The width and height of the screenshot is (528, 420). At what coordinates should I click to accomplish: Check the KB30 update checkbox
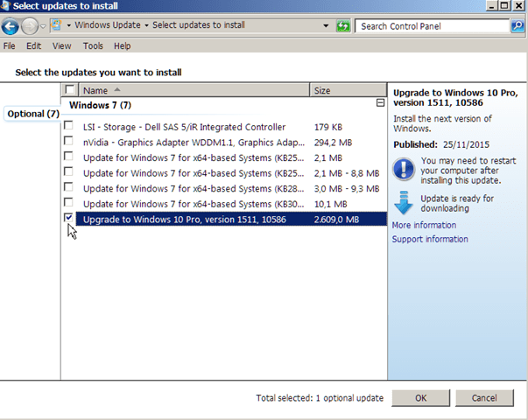coord(68,203)
